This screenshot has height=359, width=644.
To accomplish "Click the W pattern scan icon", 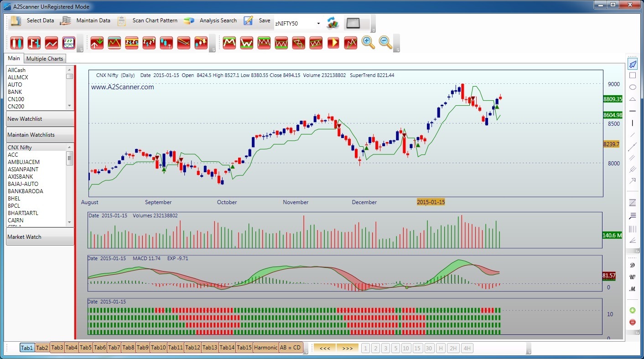I will (x=247, y=43).
